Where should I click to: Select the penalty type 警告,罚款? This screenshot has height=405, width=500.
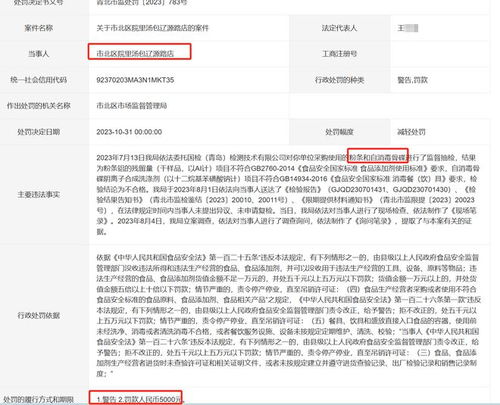412,80
